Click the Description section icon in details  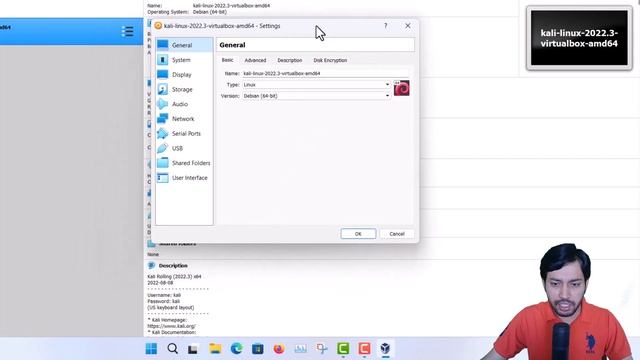click(x=151, y=265)
